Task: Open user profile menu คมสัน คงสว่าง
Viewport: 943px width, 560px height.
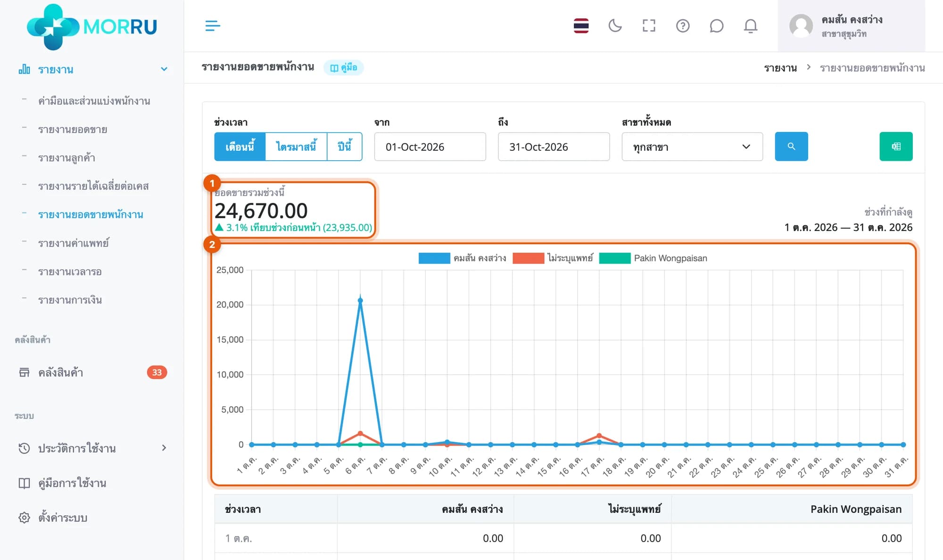Action: pos(852,26)
